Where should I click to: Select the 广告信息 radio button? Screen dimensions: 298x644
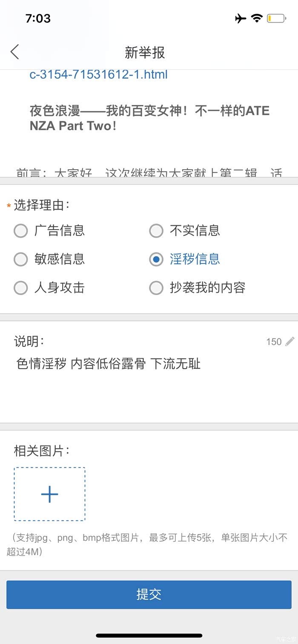click(x=21, y=231)
